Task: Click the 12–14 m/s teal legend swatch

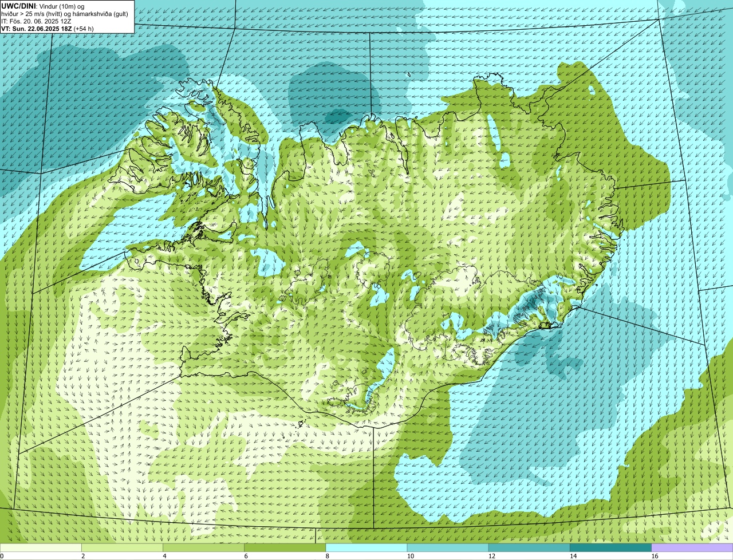Action: 529,547
